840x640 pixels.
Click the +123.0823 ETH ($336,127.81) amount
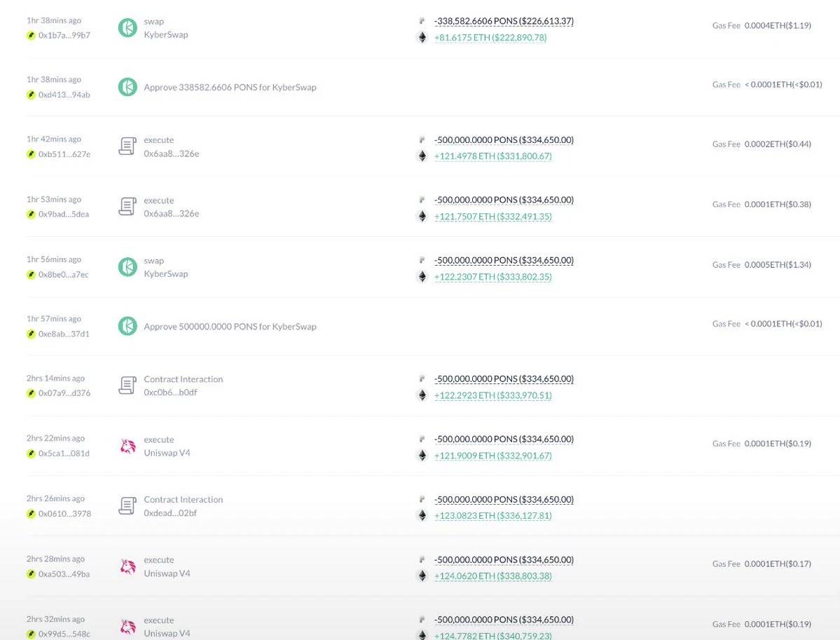(493, 516)
